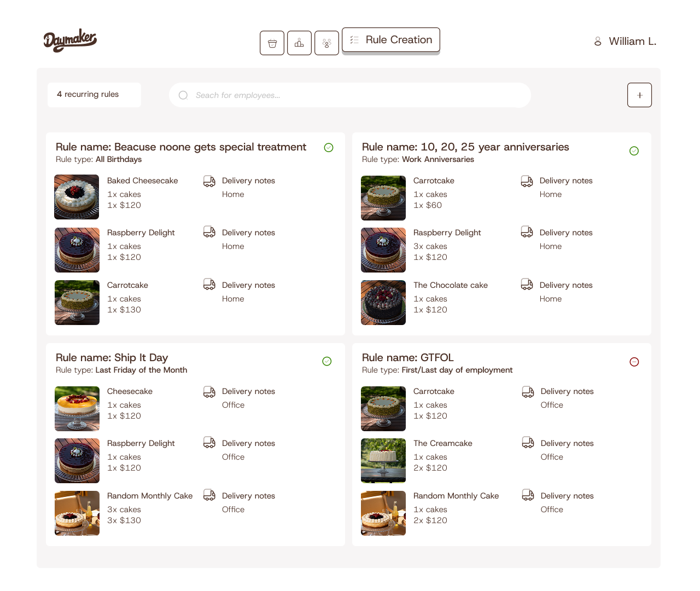Viewport: 700px width, 591px height.
Task: Click the delivery truck icon for The Creamcake
Action: point(528,442)
